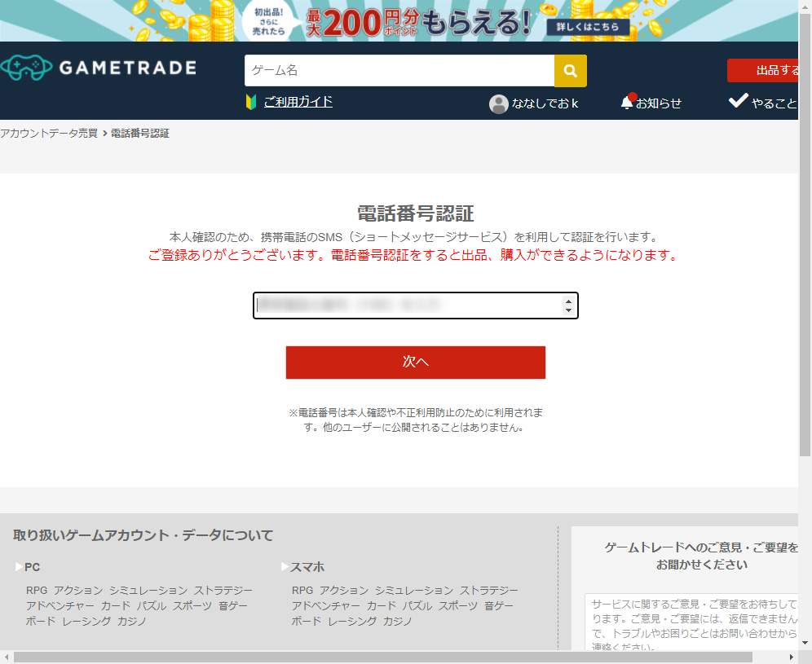Click the checkmark icon next to やること
This screenshot has height=664, width=812.
point(738,101)
